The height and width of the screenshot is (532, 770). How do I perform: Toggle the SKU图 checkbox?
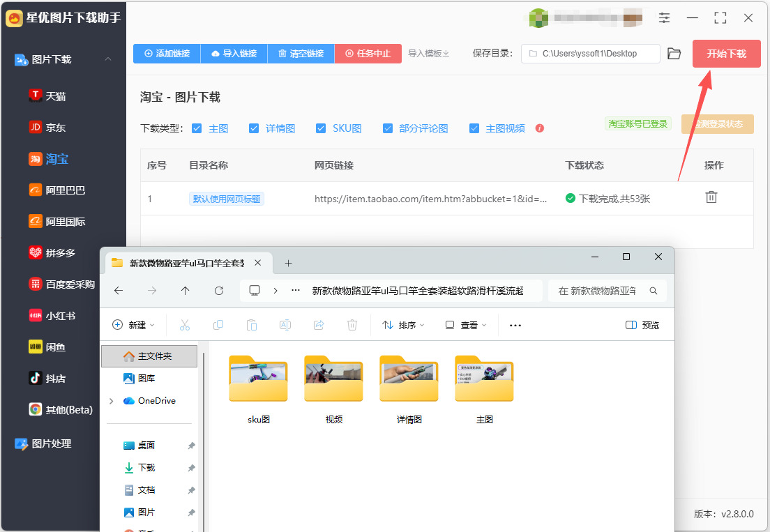click(x=321, y=128)
